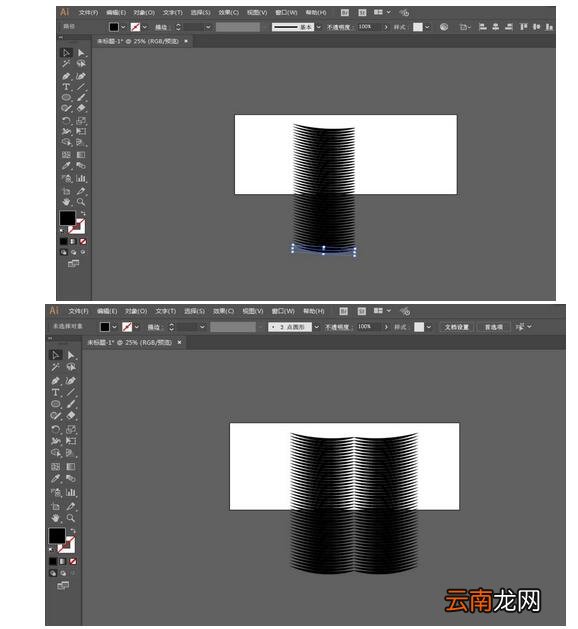Set Gradient mode in upper window toolbox

click(x=73, y=241)
